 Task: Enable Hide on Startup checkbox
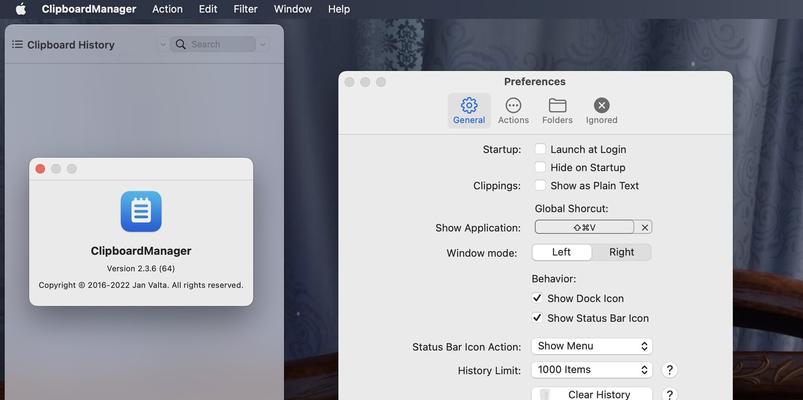(x=540, y=167)
